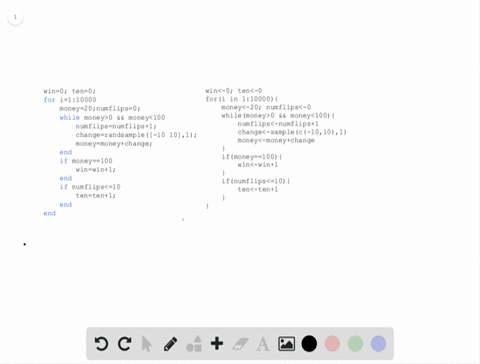480x364 pixels.
Task: Choose the select (cursor) tool
Action: click(x=146, y=344)
